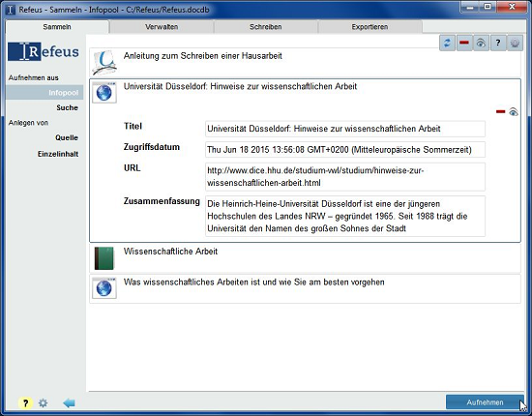Click globe icon of Universität Düsseldorf entry
The image size is (532, 416).
(x=104, y=92)
